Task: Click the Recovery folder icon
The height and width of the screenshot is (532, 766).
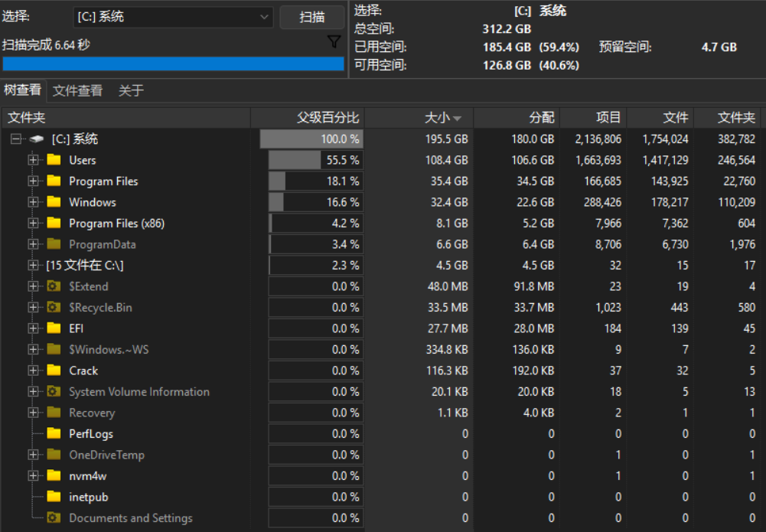Action: tap(54, 412)
